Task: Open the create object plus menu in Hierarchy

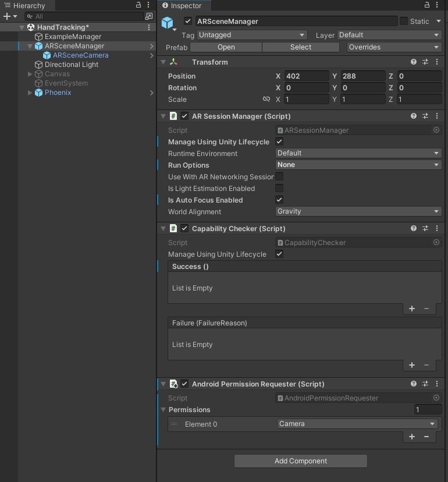Action: pos(10,16)
